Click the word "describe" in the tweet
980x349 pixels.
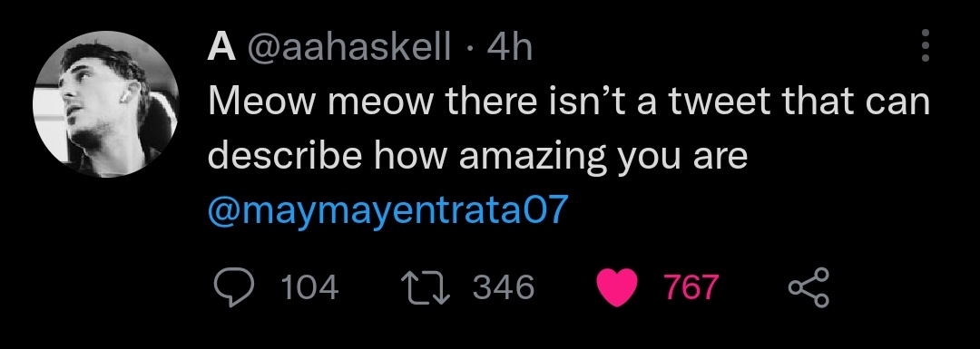point(284,156)
